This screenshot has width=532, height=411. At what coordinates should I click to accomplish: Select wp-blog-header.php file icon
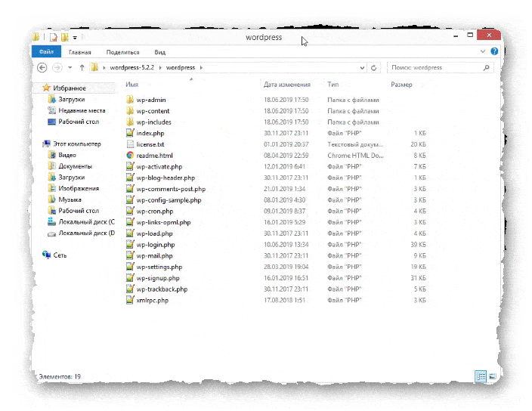(130, 178)
